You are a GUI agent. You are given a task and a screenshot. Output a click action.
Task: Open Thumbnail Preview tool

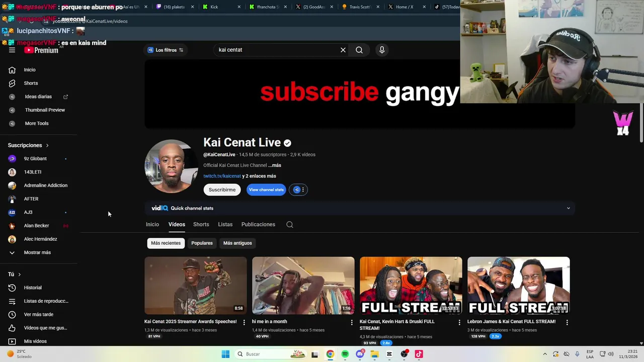[45, 110]
